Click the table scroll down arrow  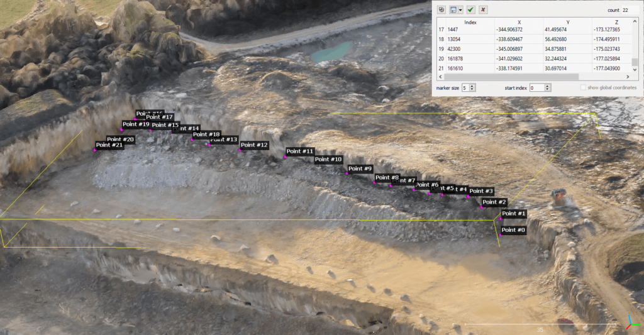(635, 69)
